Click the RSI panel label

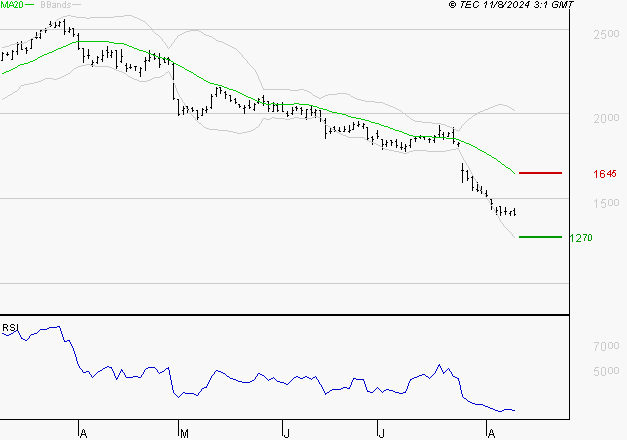(x=10, y=328)
